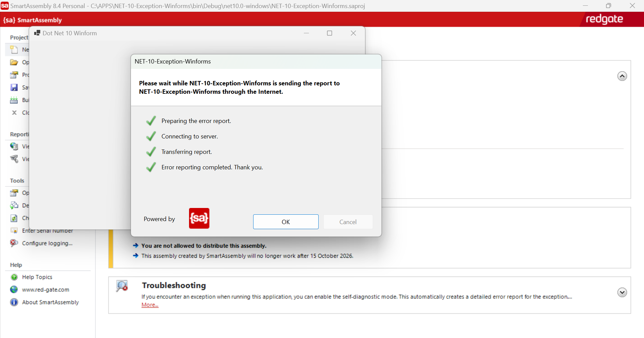Viewport: 644px width, 338px height.
Task: Minimize the Dot Net 10 Winform window
Action: (306, 33)
